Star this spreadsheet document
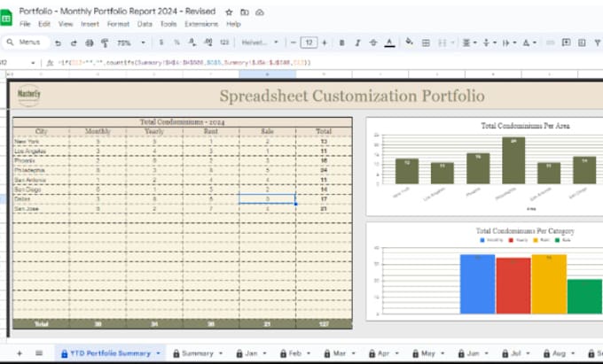The image size is (603, 364). pyautogui.click(x=229, y=12)
